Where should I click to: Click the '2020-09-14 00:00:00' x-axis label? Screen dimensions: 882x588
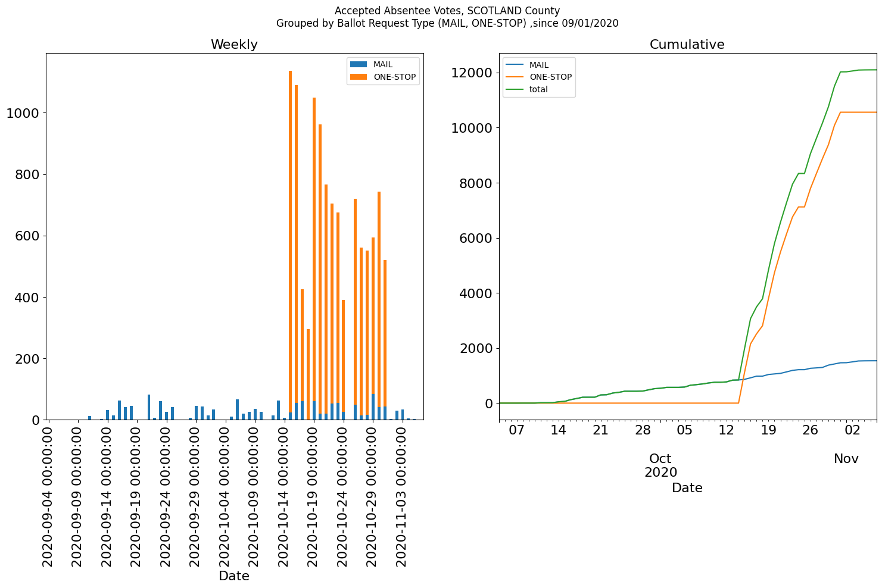click(107, 495)
